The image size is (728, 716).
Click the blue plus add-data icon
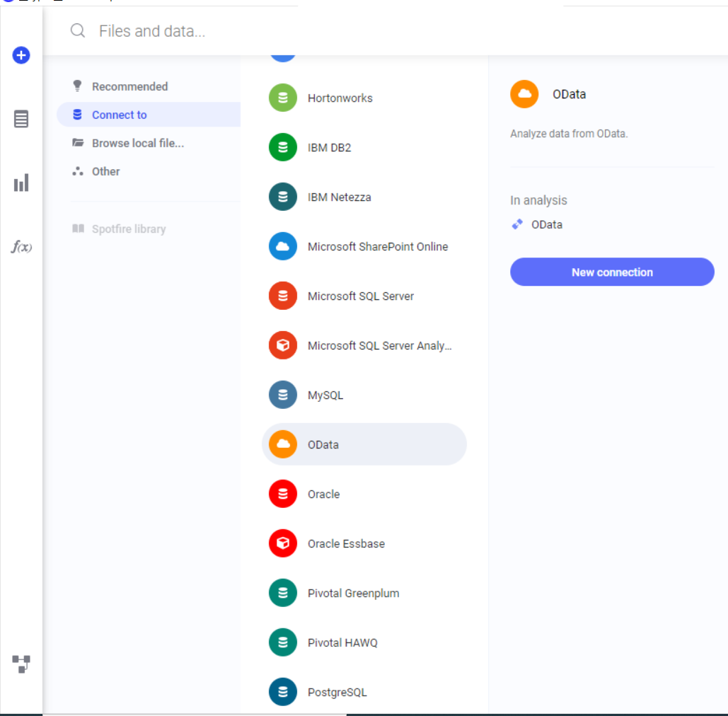pyautogui.click(x=21, y=55)
